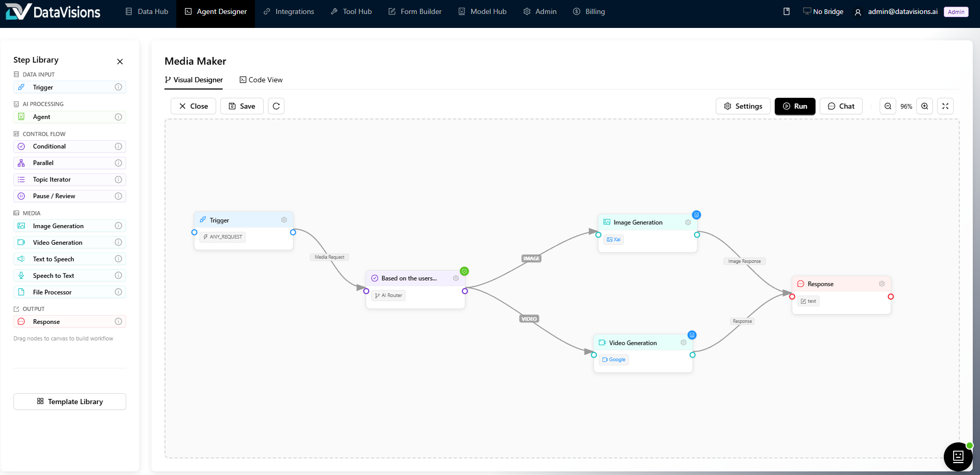Viewport: 980px width, 475px height.
Task: Zoom out the canvas
Action: pyautogui.click(x=888, y=106)
